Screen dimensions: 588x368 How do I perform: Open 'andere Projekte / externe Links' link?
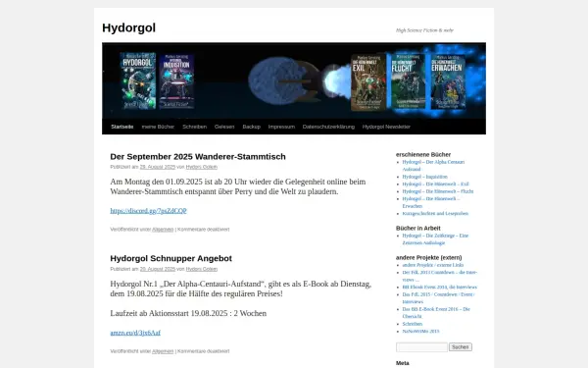[x=433, y=265]
